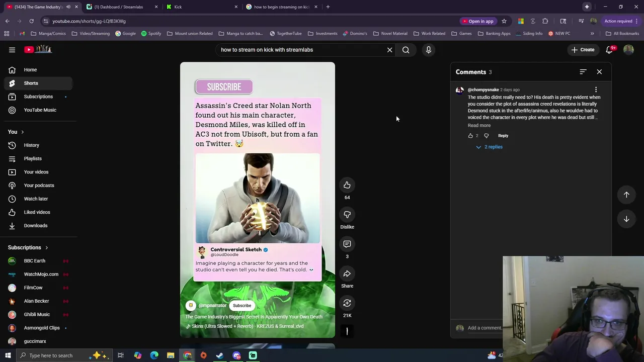
Task: Open comment sort options
Action: [x=583, y=72]
